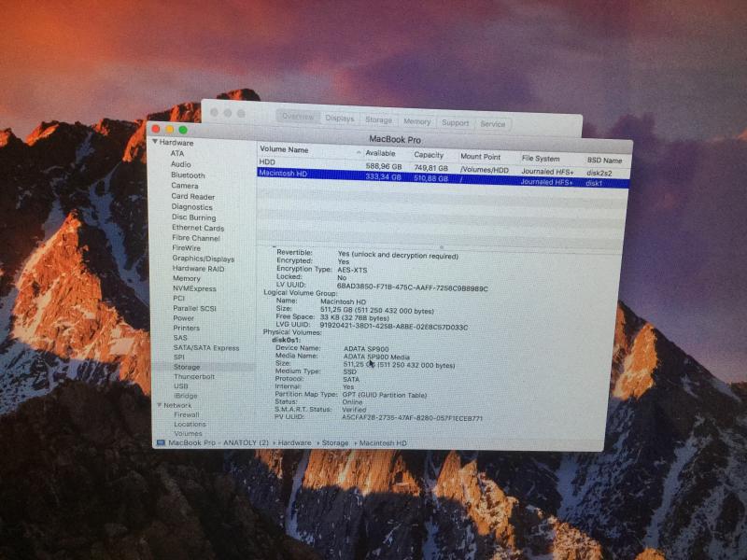Sort by Volume Name column header

(x=284, y=149)
